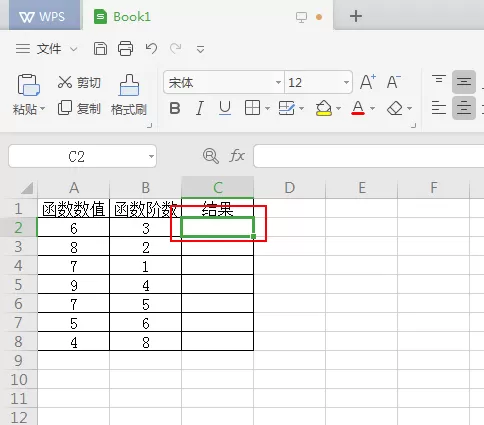Click the select-all corner triangle
484x425 pixels.
[x=27, y=188]
